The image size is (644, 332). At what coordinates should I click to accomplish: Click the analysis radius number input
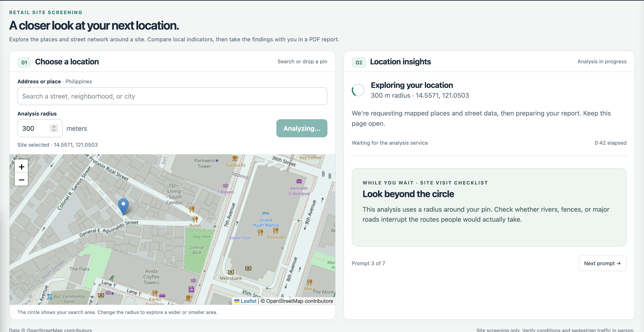click(40, 128)
